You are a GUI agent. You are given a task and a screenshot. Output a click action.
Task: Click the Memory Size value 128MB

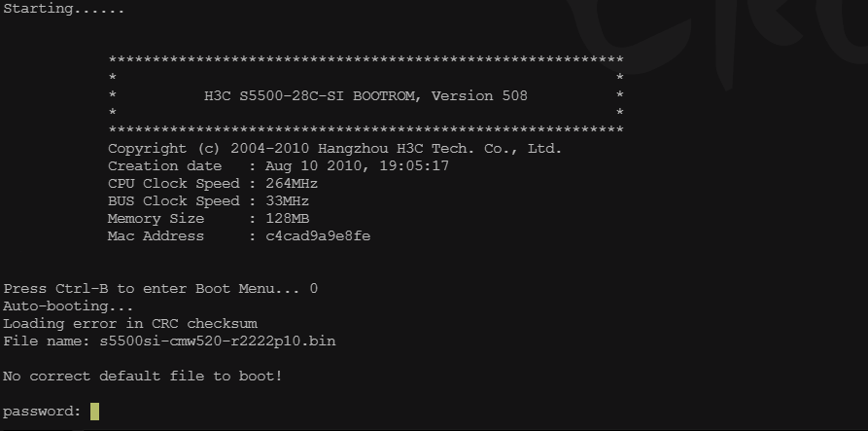click(287, 219)
